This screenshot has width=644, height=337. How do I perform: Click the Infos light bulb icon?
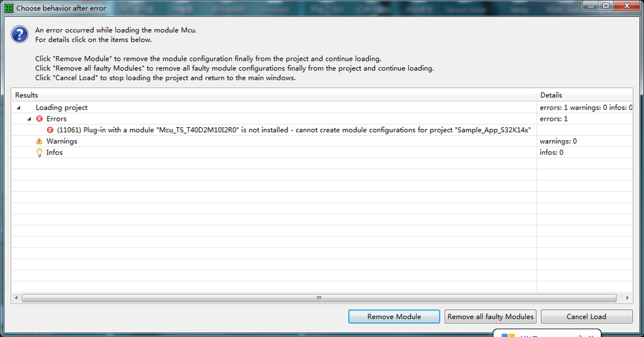click(x=39, y=152)
